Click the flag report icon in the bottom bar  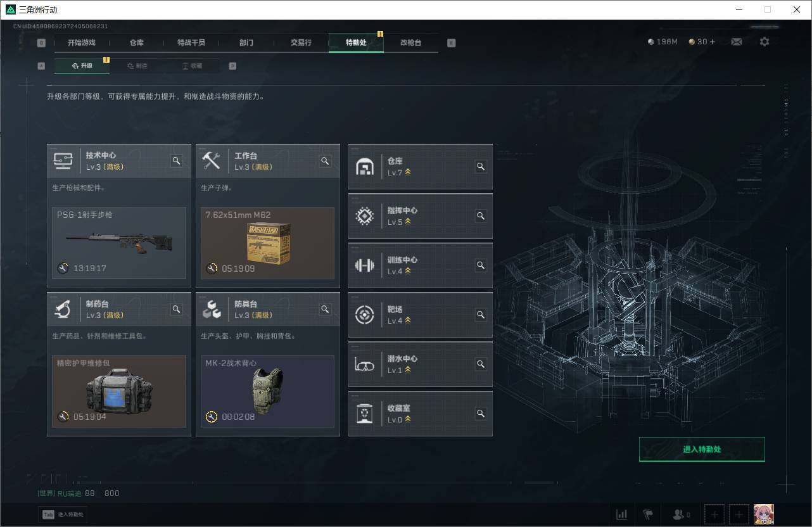coord(648,514)
